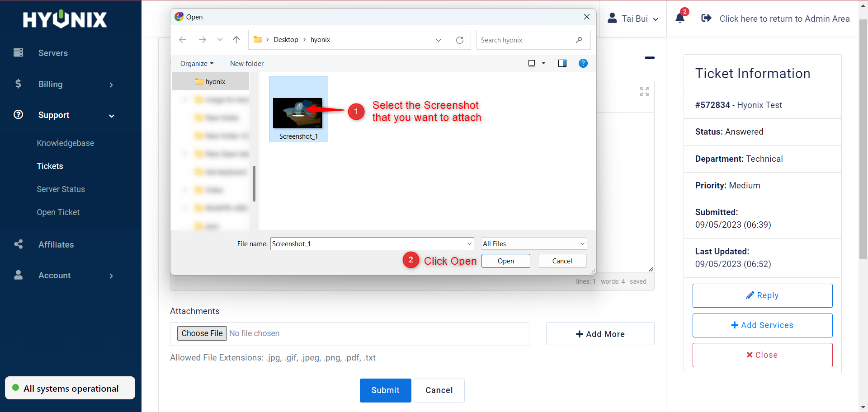The width and height of the screenshot is (868, 412).
Task: Click the Open button to attach the file
Action: coord(505,261)
